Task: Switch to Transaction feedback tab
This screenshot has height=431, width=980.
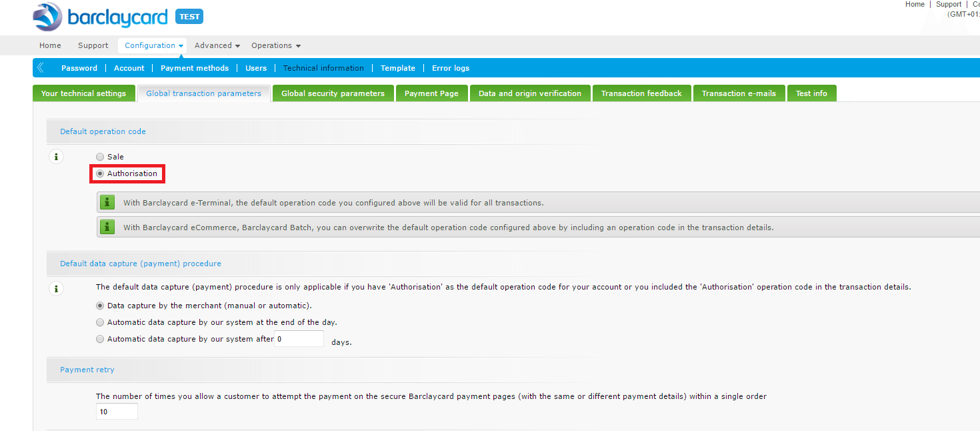Action: [641, 93]
